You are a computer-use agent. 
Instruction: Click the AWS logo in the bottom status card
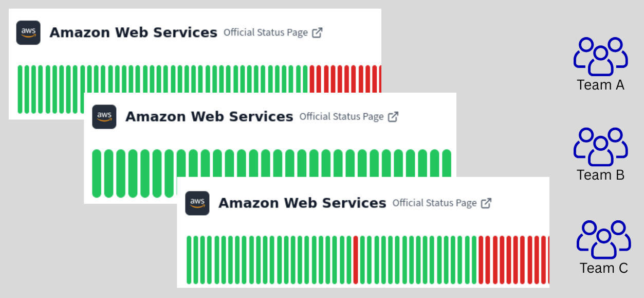(197, 203)
